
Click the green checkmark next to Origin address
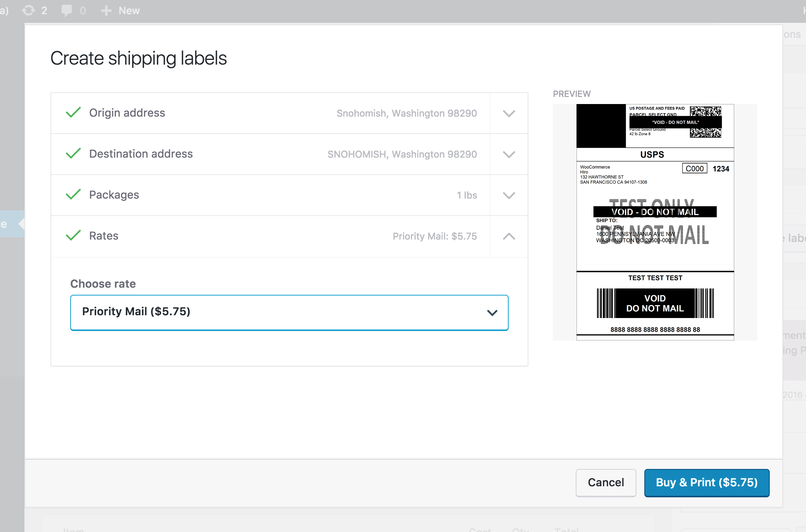(73, 112)
